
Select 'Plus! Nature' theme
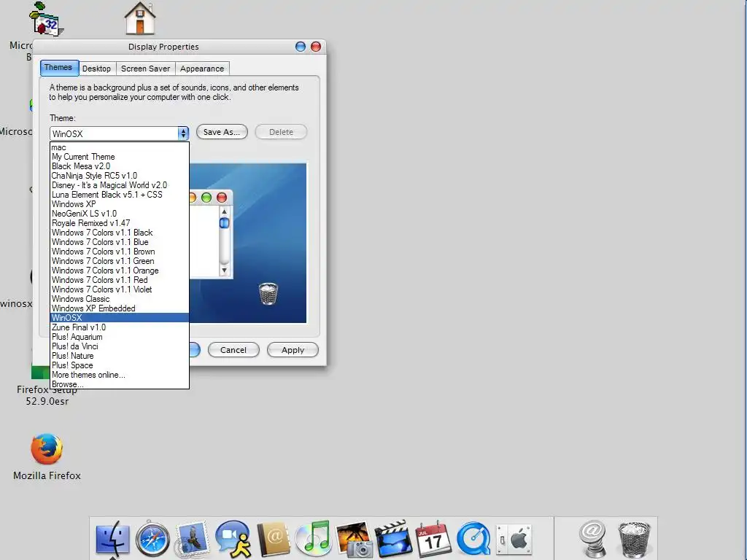[x=120, y=356]
